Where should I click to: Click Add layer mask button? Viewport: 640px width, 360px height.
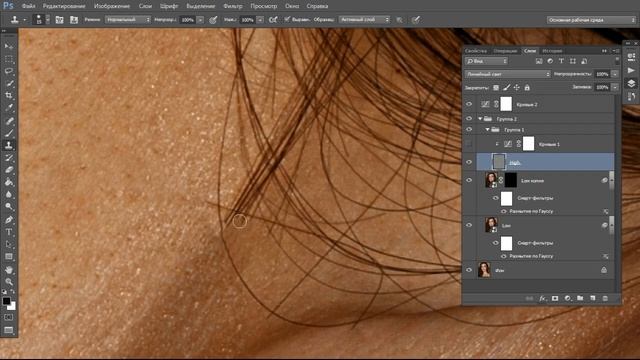555,298
